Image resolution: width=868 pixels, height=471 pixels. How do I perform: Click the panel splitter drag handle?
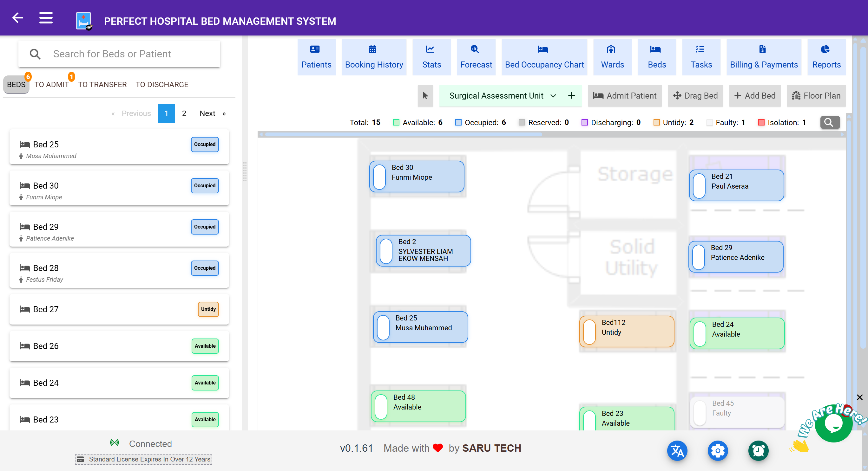click(245, 172)
